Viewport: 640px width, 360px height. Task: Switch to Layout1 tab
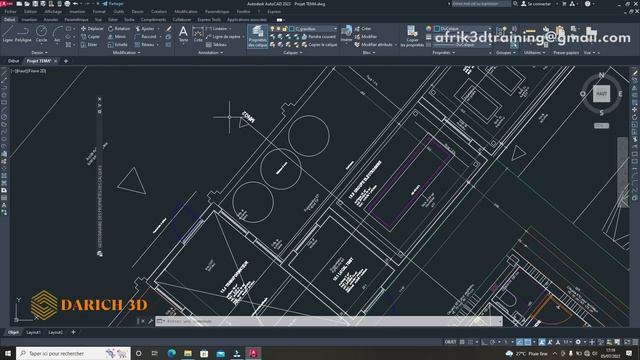click(33, 332)
